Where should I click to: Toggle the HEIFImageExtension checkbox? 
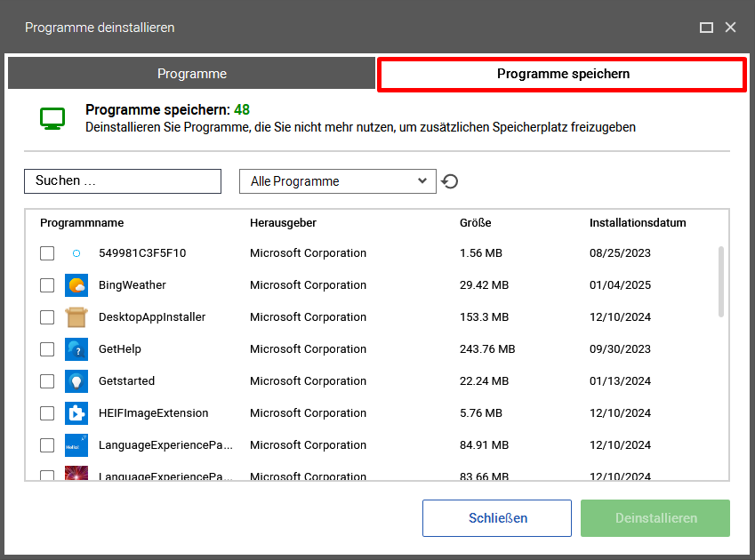click(47, 413)
